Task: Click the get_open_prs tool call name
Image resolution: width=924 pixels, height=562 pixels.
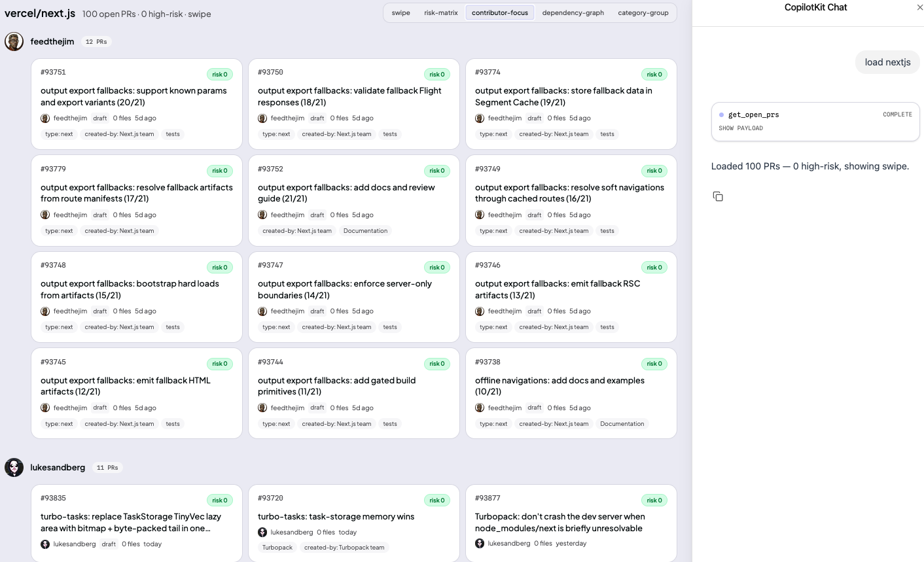Action: [x=753, y=114]
